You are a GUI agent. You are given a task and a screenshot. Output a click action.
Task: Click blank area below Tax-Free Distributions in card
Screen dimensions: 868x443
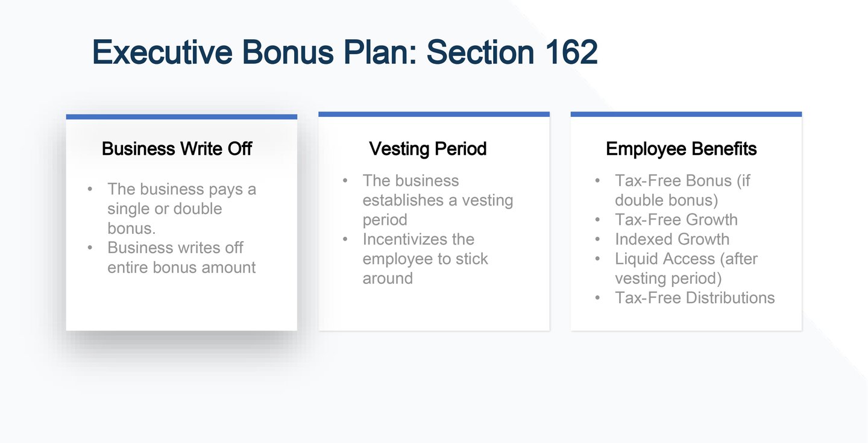click(x=686, y=319)
